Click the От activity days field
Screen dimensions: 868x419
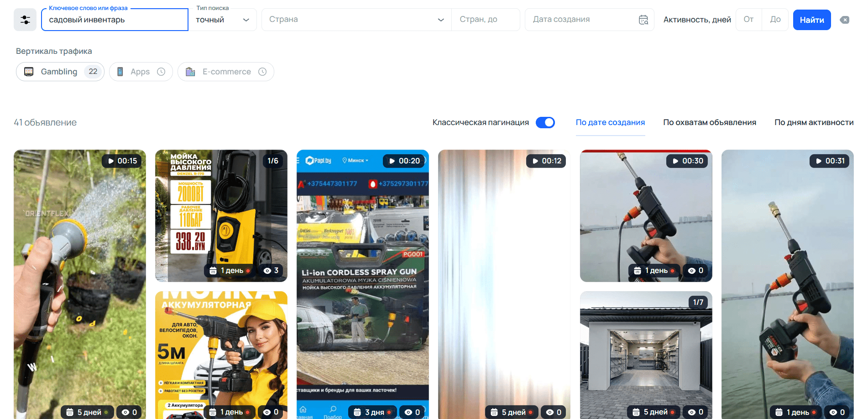748,20
